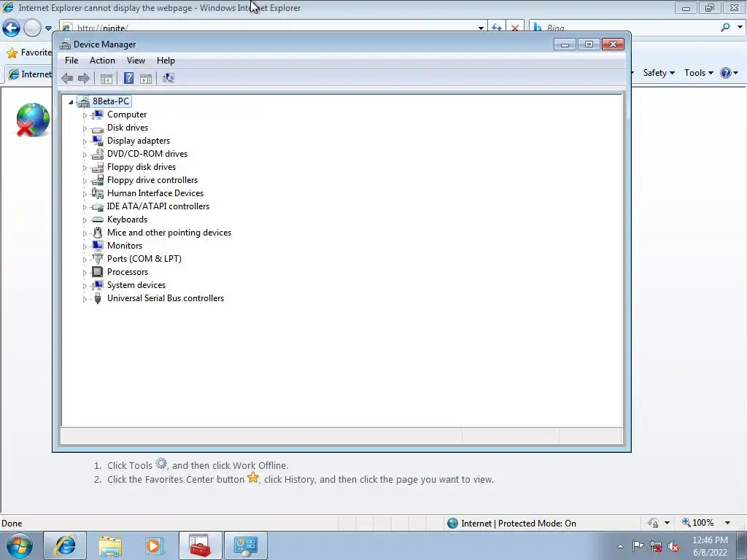The image size is (747, 560).
Task: Expand the Disk drives node arrow
Action: pos(85,128)
